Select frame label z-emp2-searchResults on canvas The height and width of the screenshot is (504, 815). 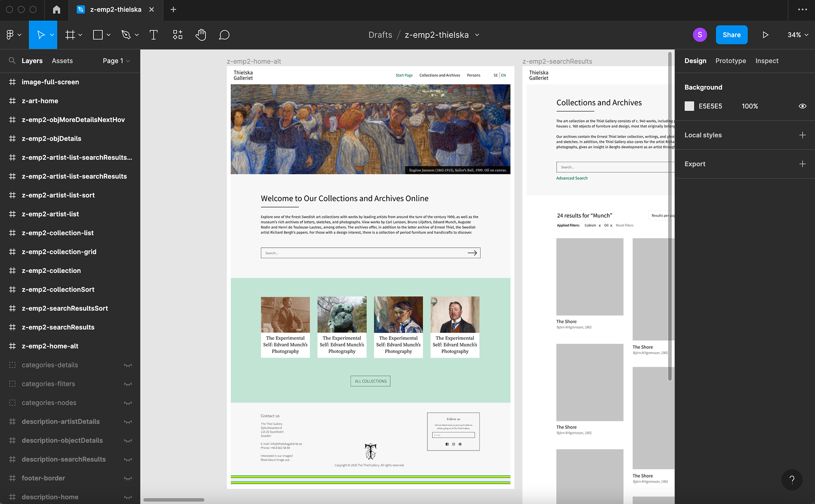point(557,61)
